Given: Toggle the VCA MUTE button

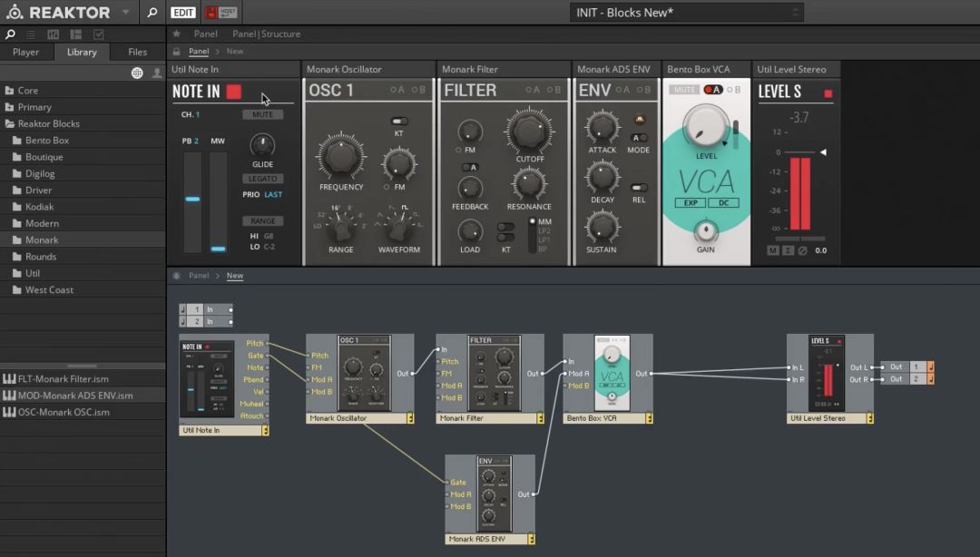Looking at the screenshot, I should (684, 90).
